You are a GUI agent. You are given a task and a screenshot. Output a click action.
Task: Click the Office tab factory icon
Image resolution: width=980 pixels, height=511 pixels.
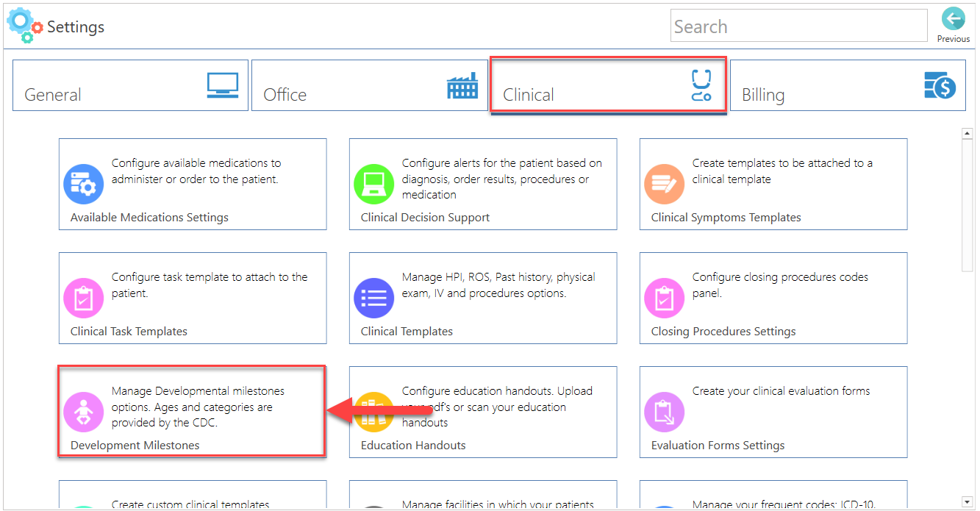coord(462,85)
